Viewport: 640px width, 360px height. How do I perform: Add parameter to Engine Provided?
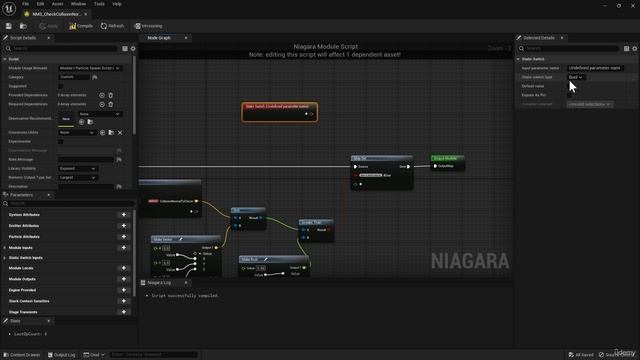tap(124, 290)
